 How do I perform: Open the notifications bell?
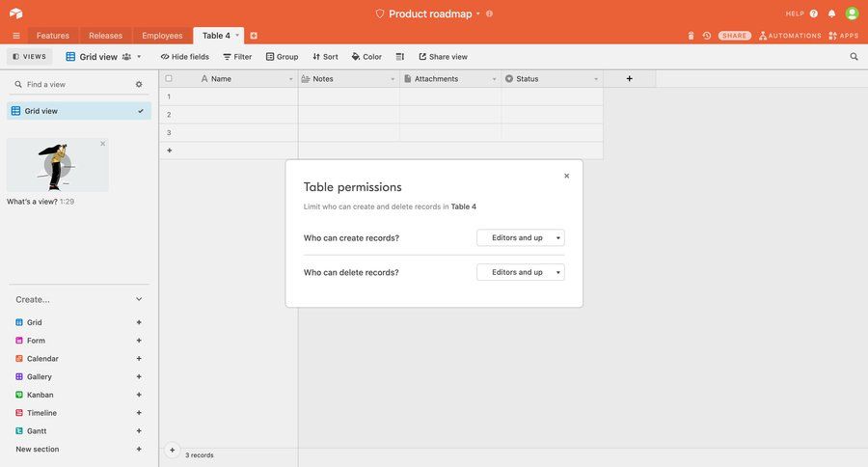[831, 14]
